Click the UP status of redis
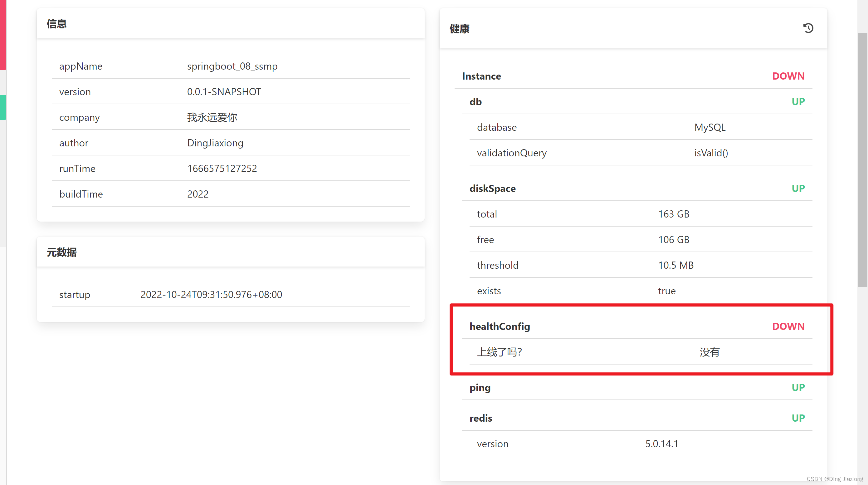The image size is (868, 485). click(798, 418)
